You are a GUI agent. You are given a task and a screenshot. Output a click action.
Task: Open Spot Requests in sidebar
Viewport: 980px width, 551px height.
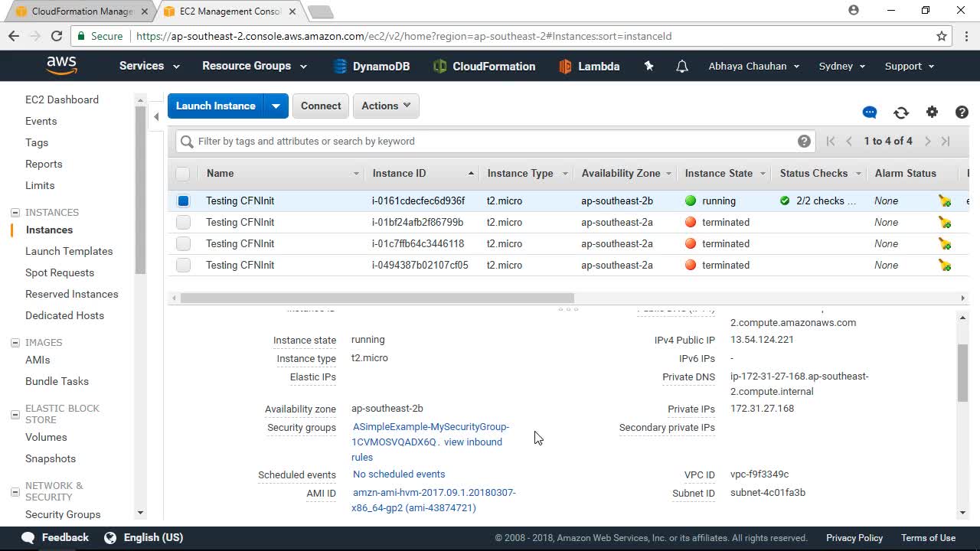pos(60,272)
